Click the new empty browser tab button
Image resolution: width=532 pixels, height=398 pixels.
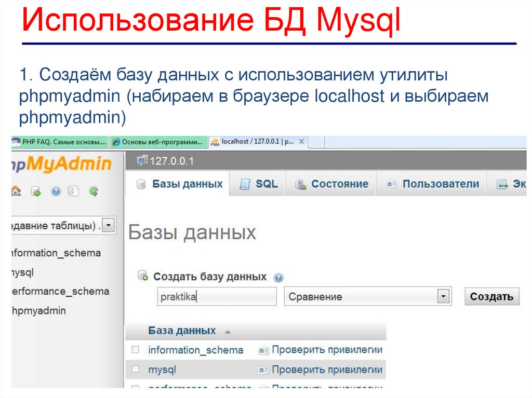[316, 142]
